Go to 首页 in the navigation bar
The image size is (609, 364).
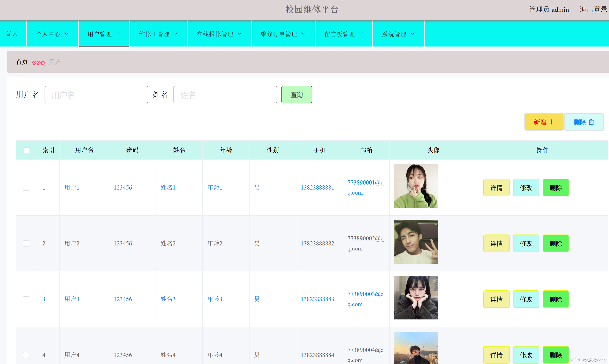tap(12, 34)
